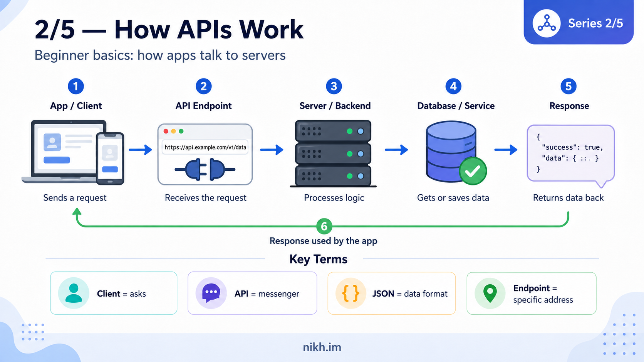Image resolution: width=644 pixels, height=362 pixels.
Task: Click the JSON response speech bubble
Action: pyautogui.click(x=570, y=155)
